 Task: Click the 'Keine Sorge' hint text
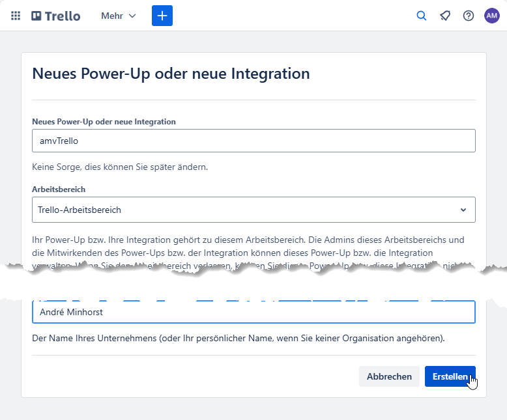(x=120, y=167)
